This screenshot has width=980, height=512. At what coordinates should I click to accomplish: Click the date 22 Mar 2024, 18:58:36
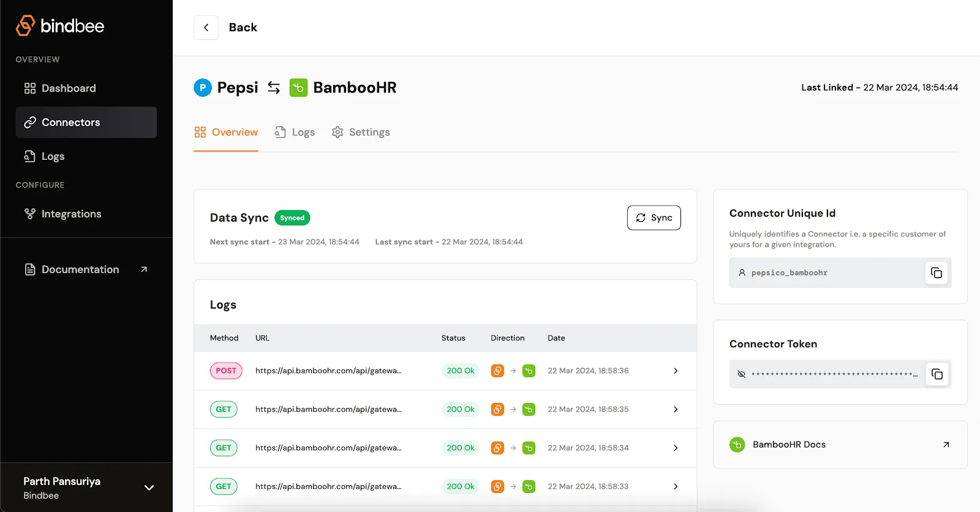pyautogui.click(x=588, y=371)
